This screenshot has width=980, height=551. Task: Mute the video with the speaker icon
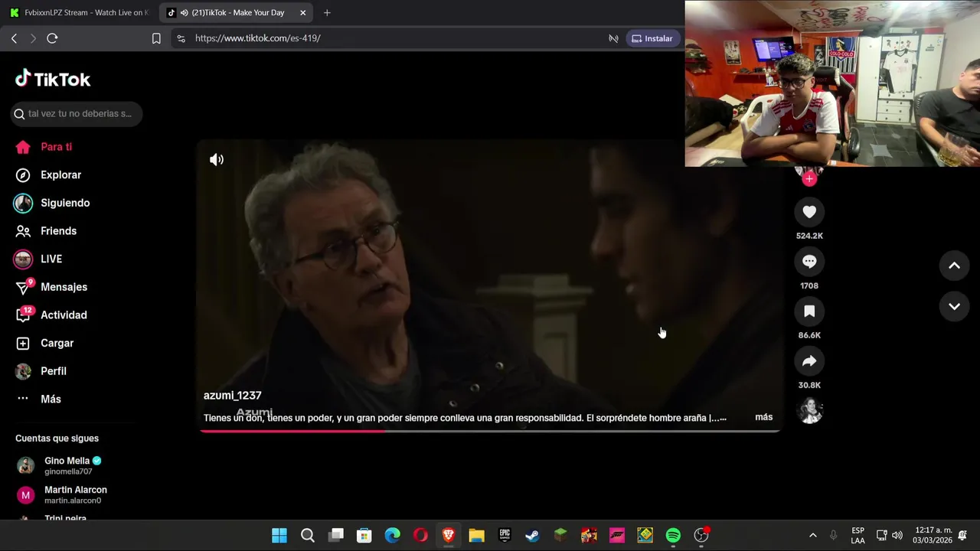coord(217,160)
